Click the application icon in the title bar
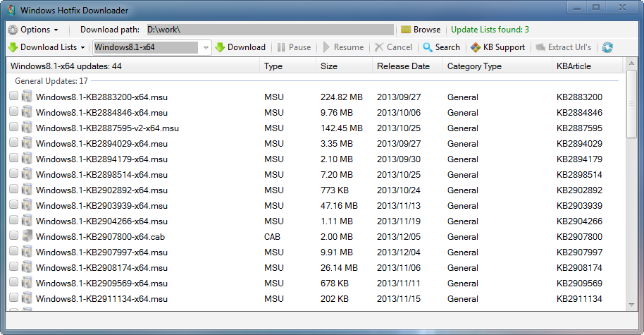 point(11,11)
